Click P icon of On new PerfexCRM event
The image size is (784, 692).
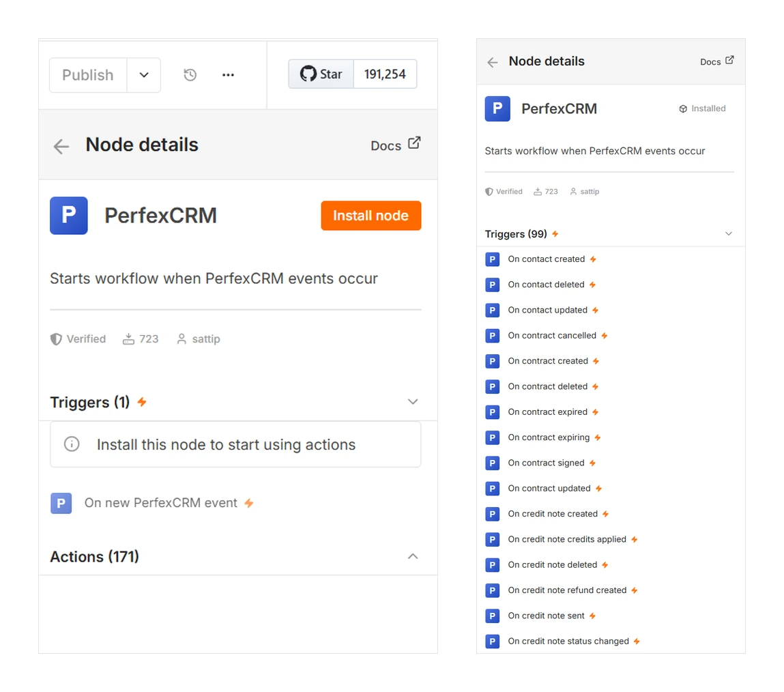pyautogui.click(x=61, y=503)
